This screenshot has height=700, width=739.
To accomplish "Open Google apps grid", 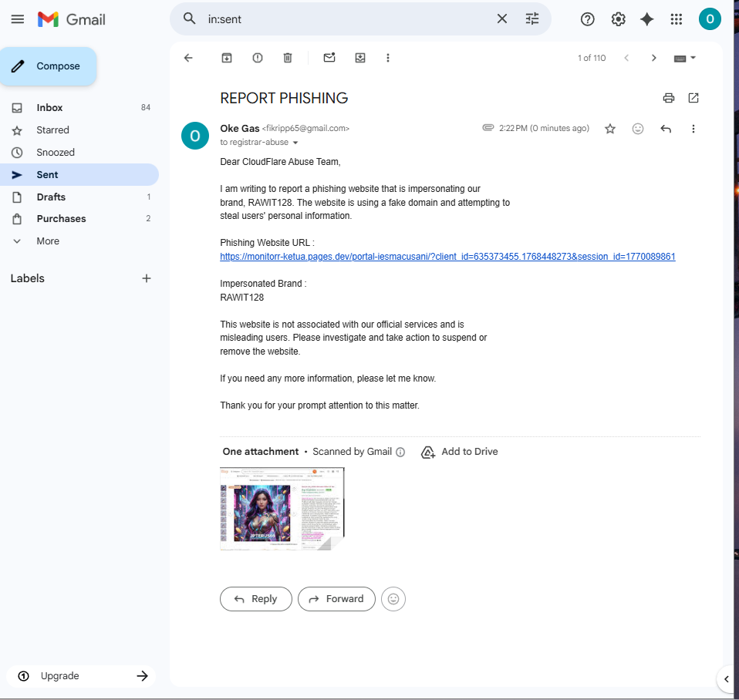I will point(677,19).
